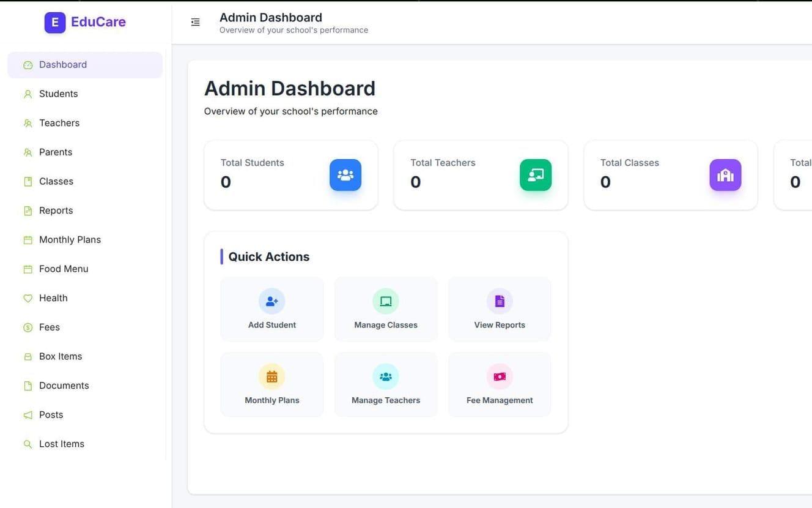Toggle the sidebar collapse icon
This screenshot has height=508, width=812.
196,22
